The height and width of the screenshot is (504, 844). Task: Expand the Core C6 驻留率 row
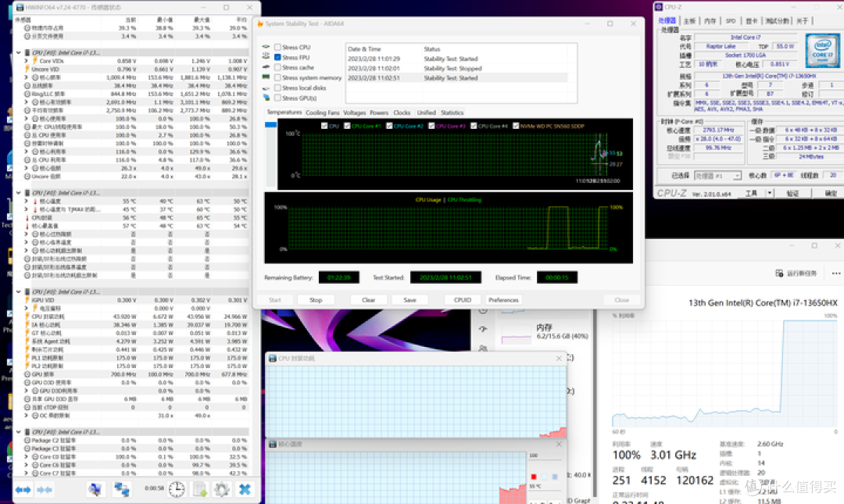tap(26, 465)
